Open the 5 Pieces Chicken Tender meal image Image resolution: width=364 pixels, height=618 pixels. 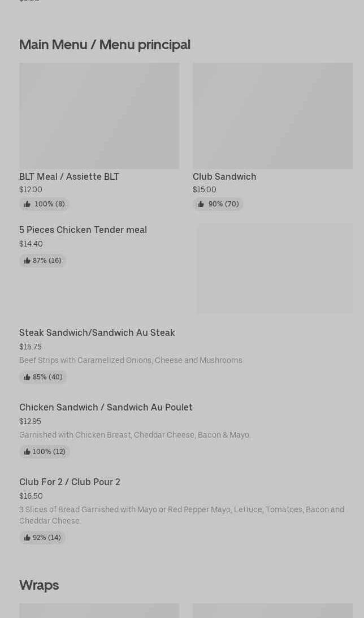pyautogui.click(x=275, y=269)
